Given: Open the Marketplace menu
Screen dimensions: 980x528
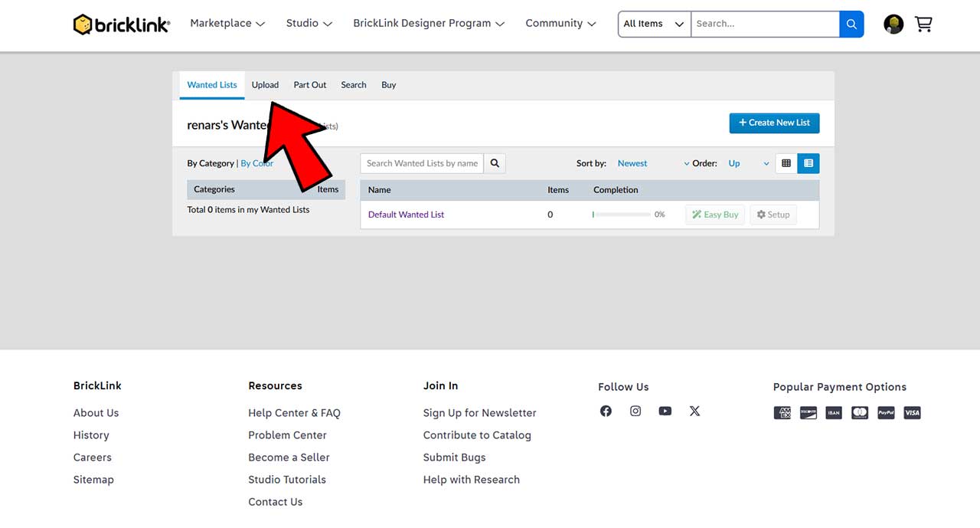Looking at the screenshot, I should [x=227, y=24].
